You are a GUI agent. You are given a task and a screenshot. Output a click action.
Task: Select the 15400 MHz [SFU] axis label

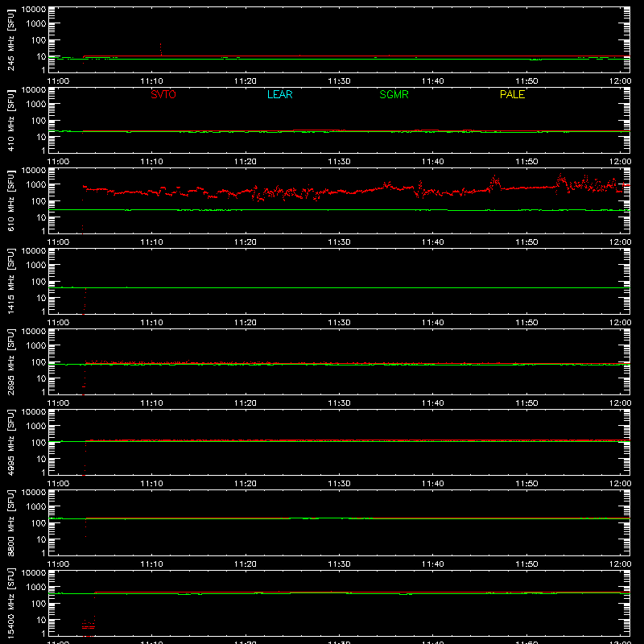(11, 603)
